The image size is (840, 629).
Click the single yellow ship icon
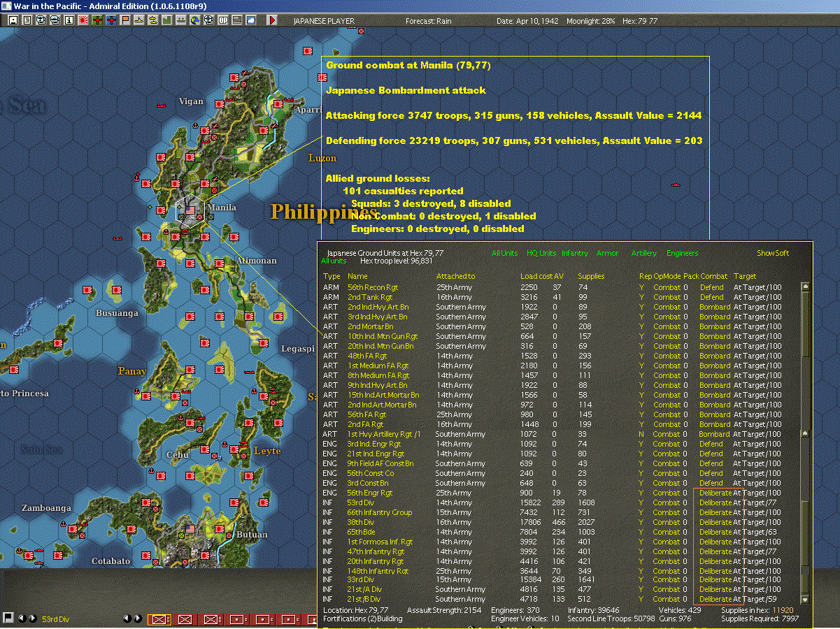click(x=139, y=21)
